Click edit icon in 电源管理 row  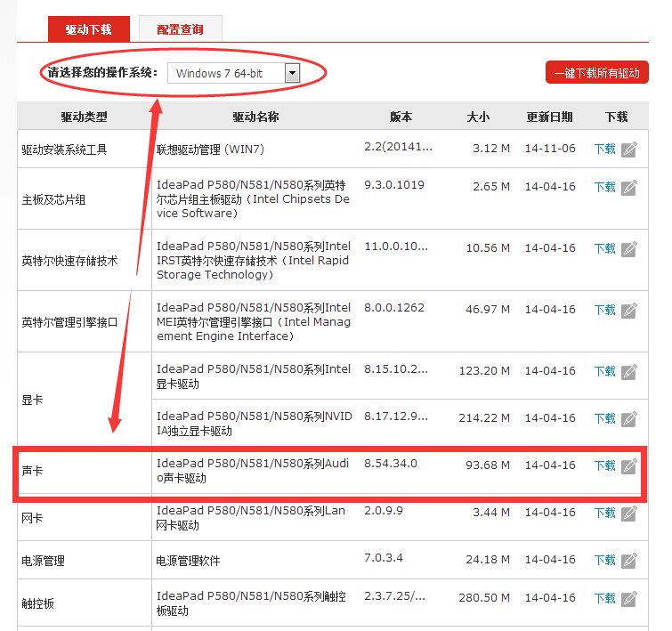[628, 561]
